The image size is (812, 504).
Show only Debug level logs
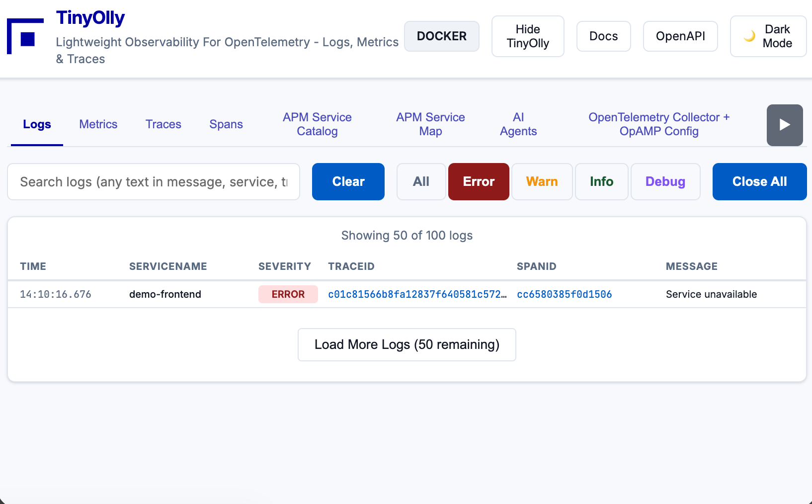[665, 181]
